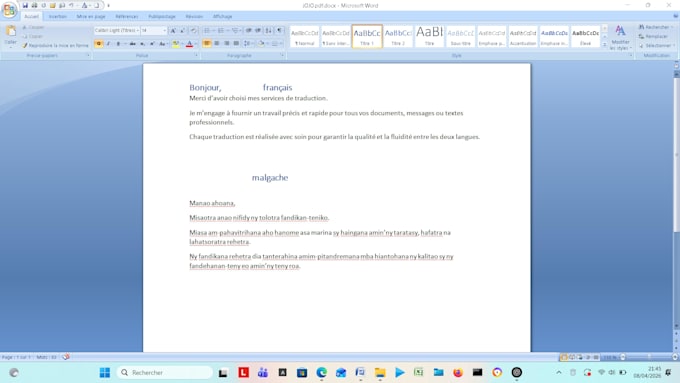Copy the selection with Copier
Image resolution: width=680 pixels, height=383 pixels.
point(33,36)
